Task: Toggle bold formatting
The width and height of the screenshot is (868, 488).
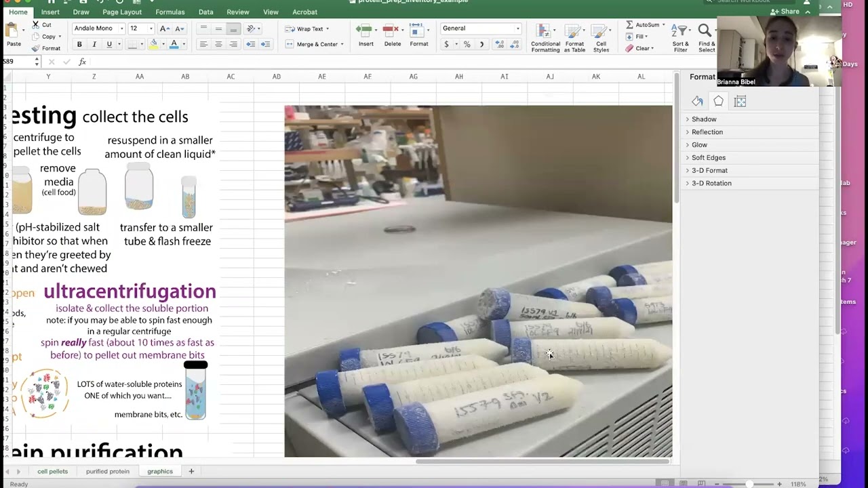Action: point(79,44)
